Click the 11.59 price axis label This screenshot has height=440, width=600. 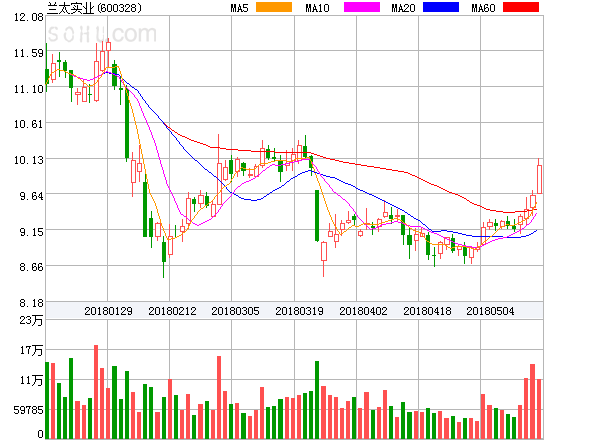29,53
